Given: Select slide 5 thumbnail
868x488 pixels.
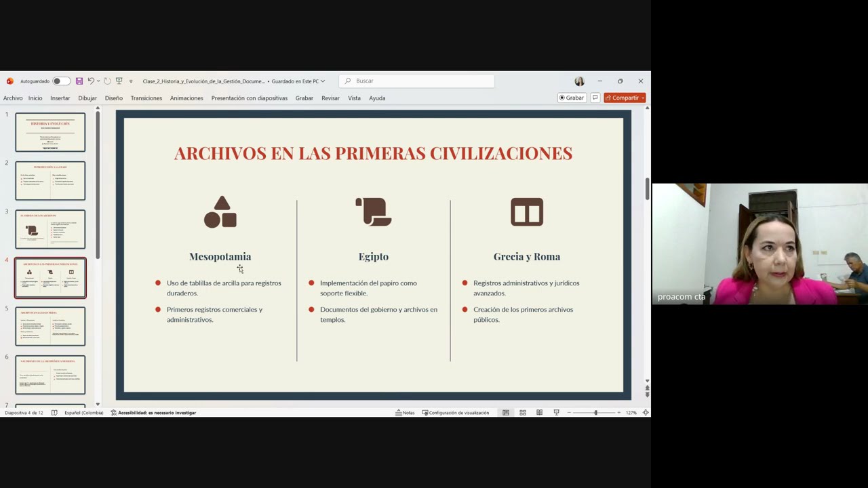Looking at the screenshot, I should [50, 326].
